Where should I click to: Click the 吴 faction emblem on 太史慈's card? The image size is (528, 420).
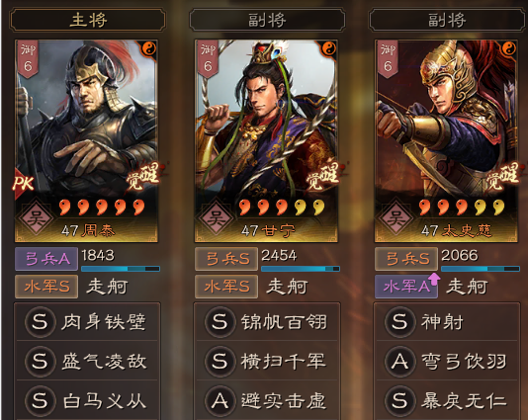(396, 218)
